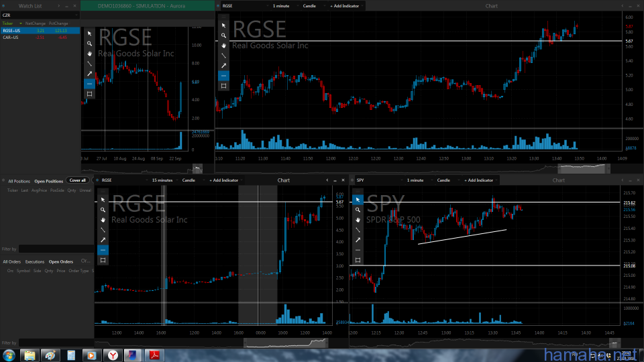Switch to the All Positions tab
The height and width of the screenshot is (362, 644).
(x=19, y=181)
